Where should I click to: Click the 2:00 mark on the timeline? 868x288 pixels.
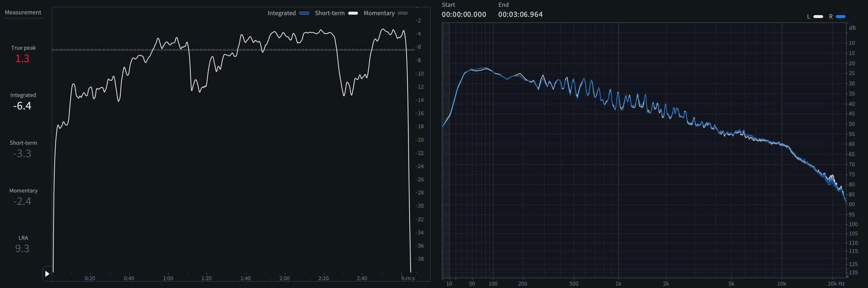point(284,278)
